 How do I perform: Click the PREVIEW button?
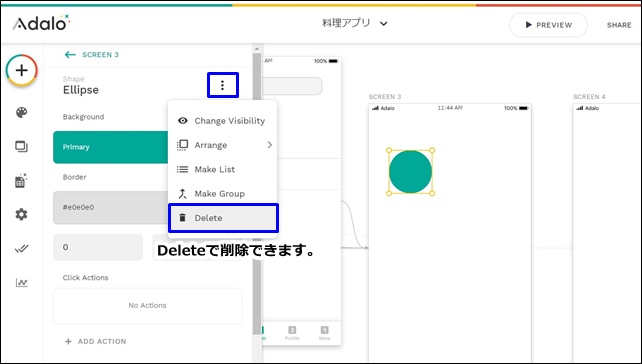coord(548,25)
